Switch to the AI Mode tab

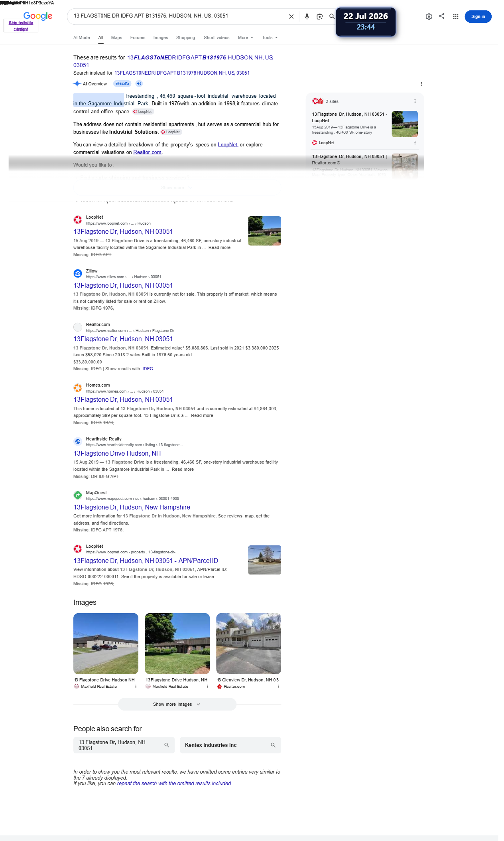pyautogui.click(x=81, y=38)
